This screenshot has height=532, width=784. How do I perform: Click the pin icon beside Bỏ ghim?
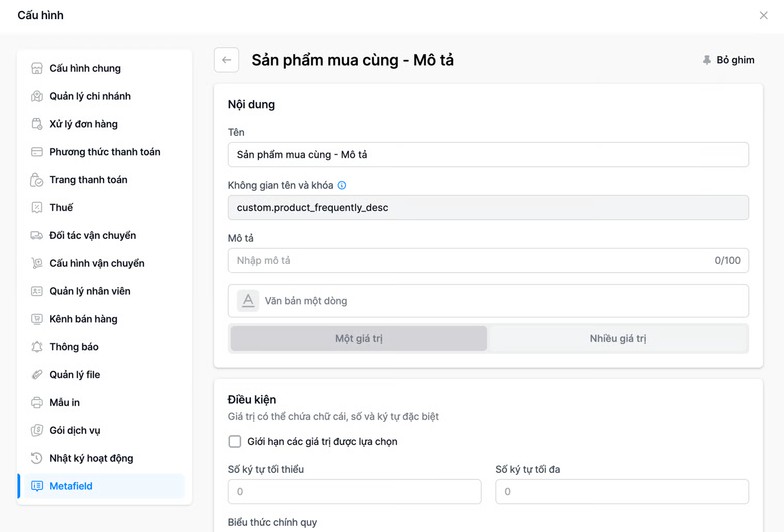(707, 60)
